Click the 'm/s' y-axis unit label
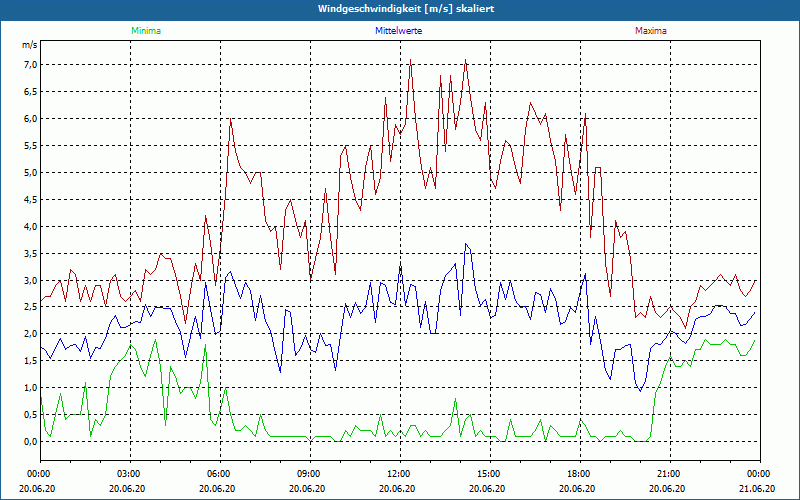This screenshot has width=800, height=500. click(29, 45)
